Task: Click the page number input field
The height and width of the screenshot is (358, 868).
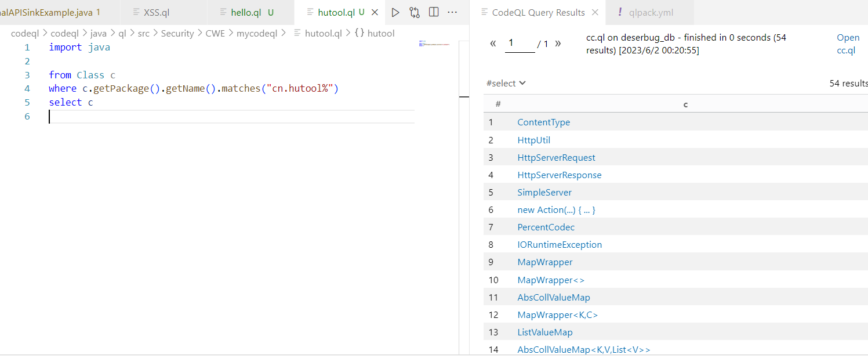Action: point(519,44)
